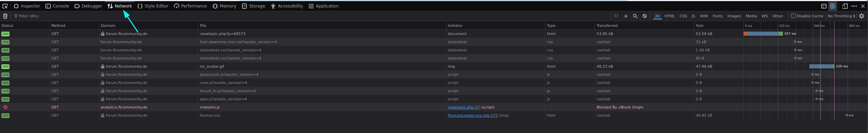Click the lock icon on forum_fn.js row
868x133 pixels.
tap(102, 91)
